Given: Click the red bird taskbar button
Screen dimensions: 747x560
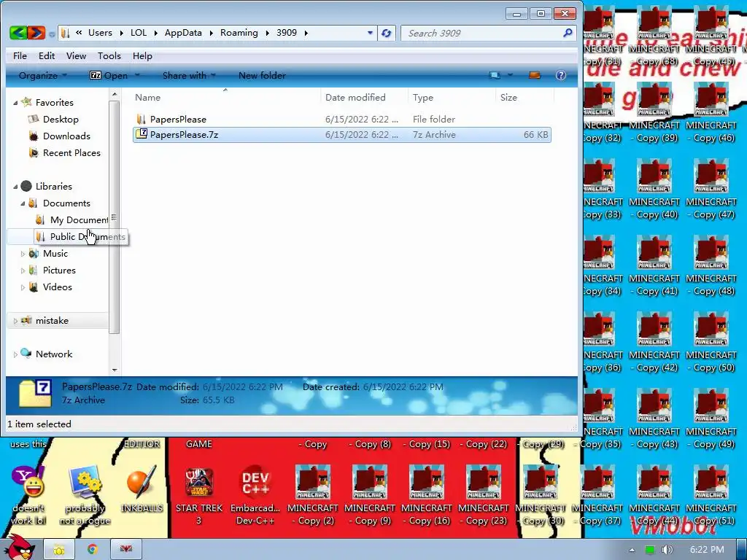Looking at the screenshot, I should (x=125, y=550).
